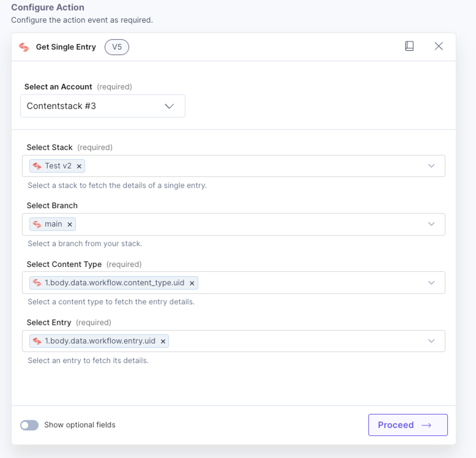
Task: Remove the Test v2 stack tag
Action: tap(79, 166)
